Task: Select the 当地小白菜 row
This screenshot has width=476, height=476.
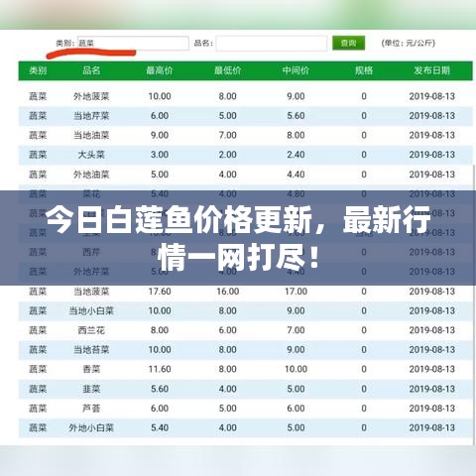Action: 245,310
